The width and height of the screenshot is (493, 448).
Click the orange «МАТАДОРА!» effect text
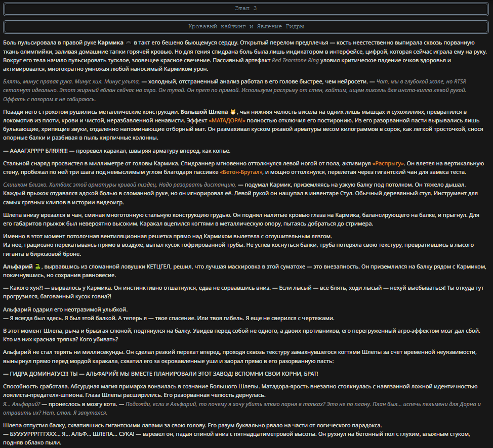coord(227,121)
